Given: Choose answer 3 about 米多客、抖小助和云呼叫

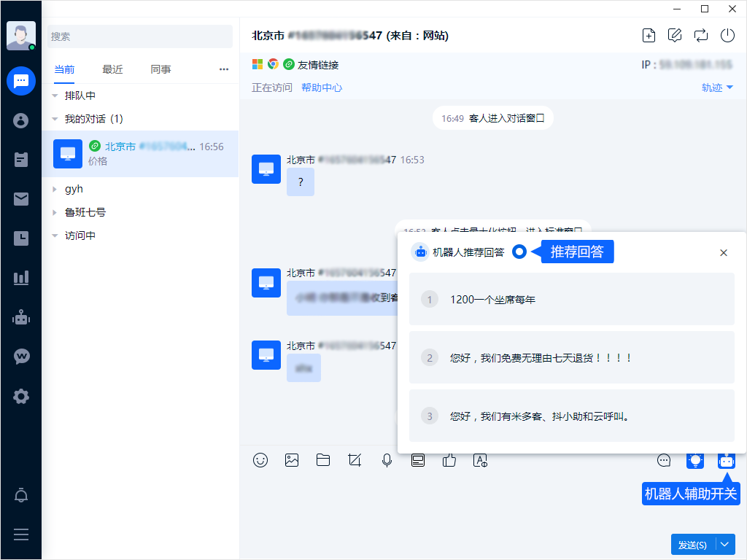Looking at the screenshot, I should click(x=572, y=416).
